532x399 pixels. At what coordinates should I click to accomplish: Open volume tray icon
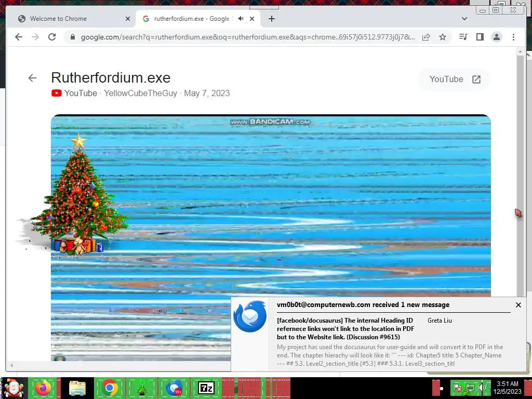pos(482,388)
